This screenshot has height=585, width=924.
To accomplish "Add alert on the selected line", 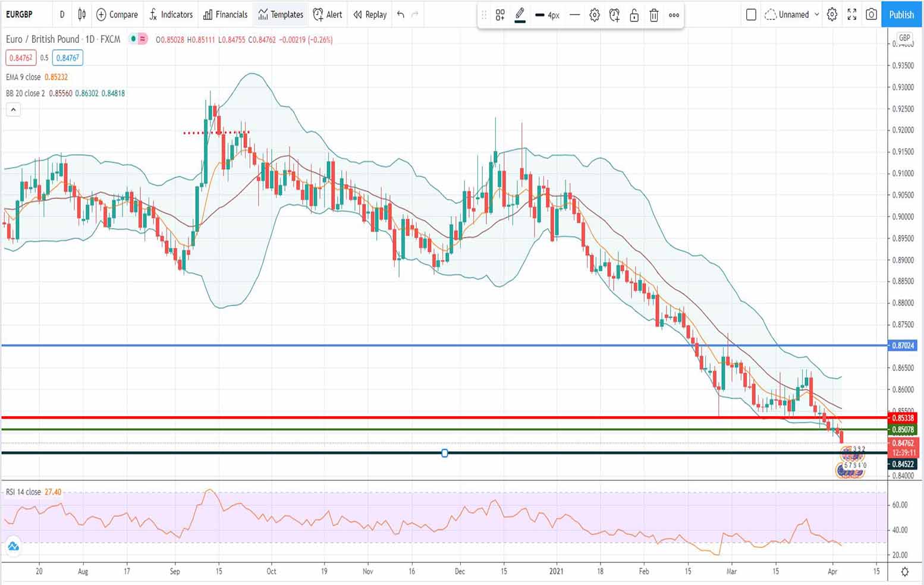I will 614,15.
